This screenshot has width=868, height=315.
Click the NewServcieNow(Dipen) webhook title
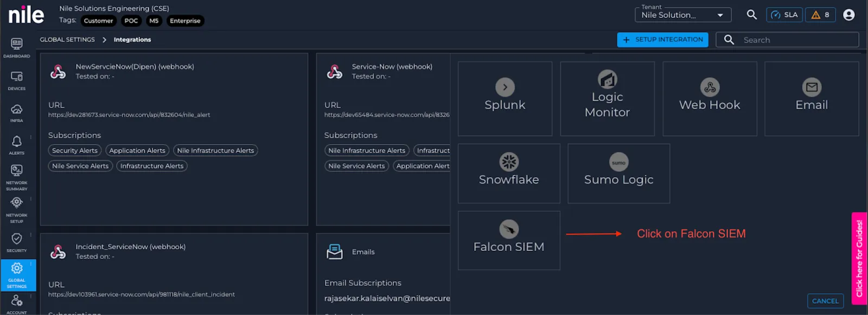(x=135, y=67)
